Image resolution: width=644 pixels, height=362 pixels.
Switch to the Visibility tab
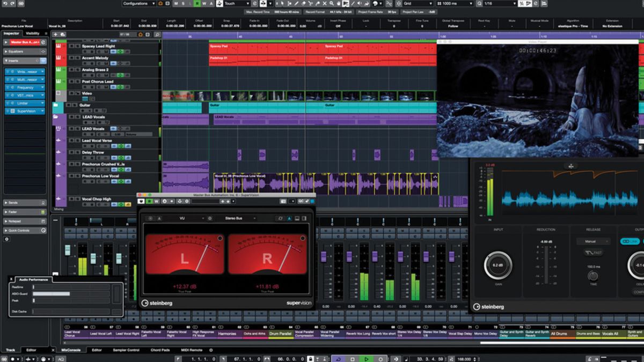click(x=32, y=33)
